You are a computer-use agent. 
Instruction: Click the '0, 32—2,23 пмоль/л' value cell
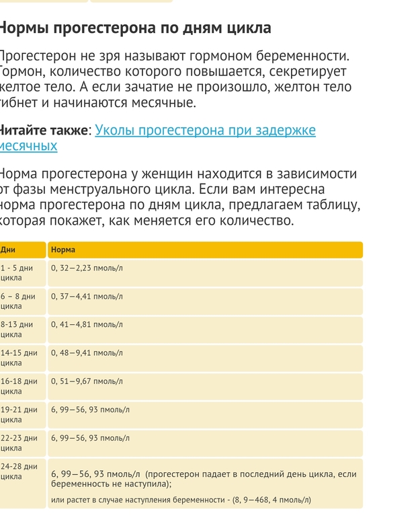tap(87, 268)
